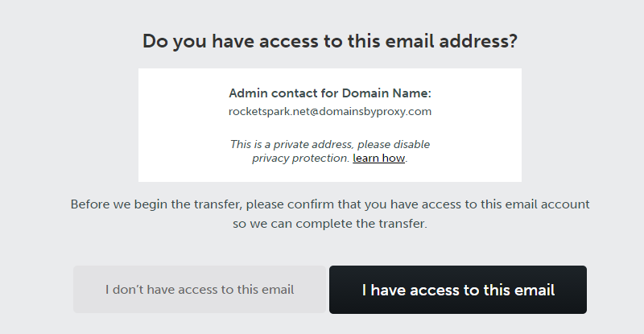
Task: Click the word 'Domain Name' in label
Action: point(386,93)
